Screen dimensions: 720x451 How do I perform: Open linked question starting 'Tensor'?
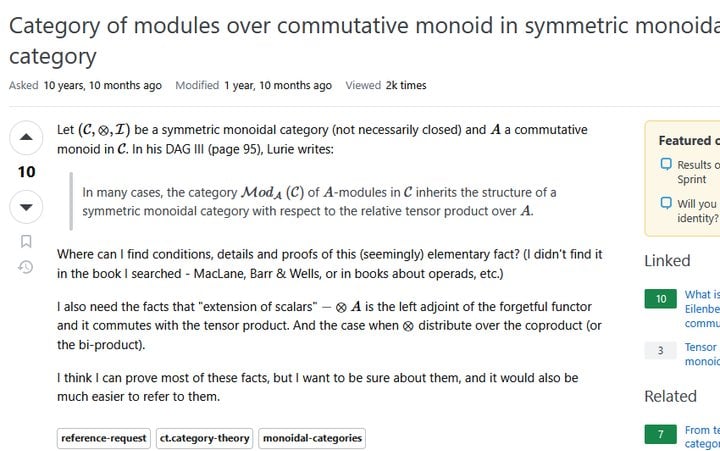tap(702, 354)
